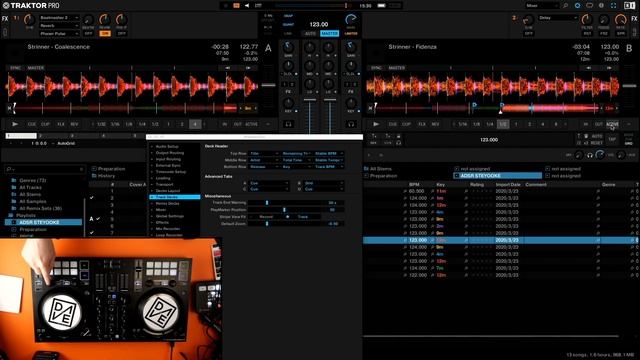Toggle SYNC on Deck A
This screenshot has height=360, width=640.
click(x=15, y=68)
